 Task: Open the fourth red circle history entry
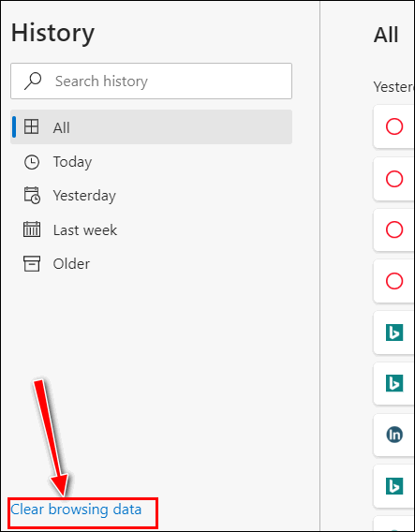click(393, 281)
